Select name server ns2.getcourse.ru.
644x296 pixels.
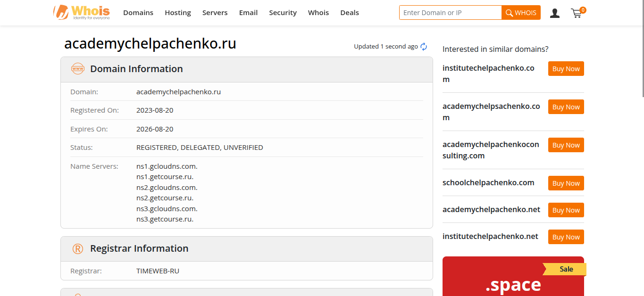click(165, 198)
